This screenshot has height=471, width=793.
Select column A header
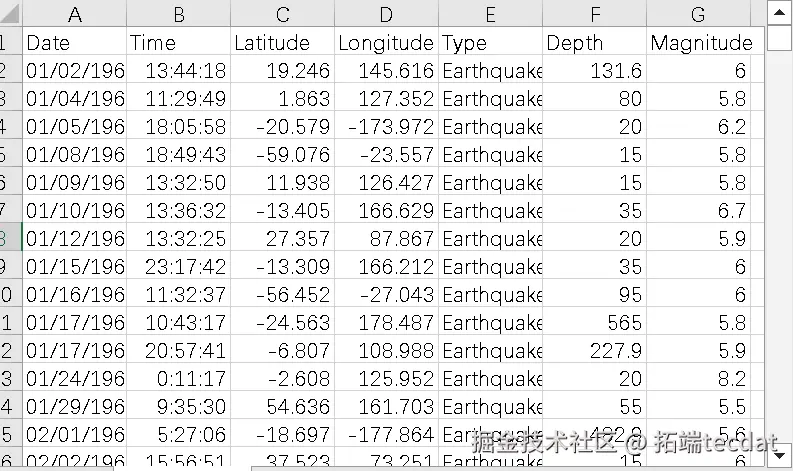75,14
